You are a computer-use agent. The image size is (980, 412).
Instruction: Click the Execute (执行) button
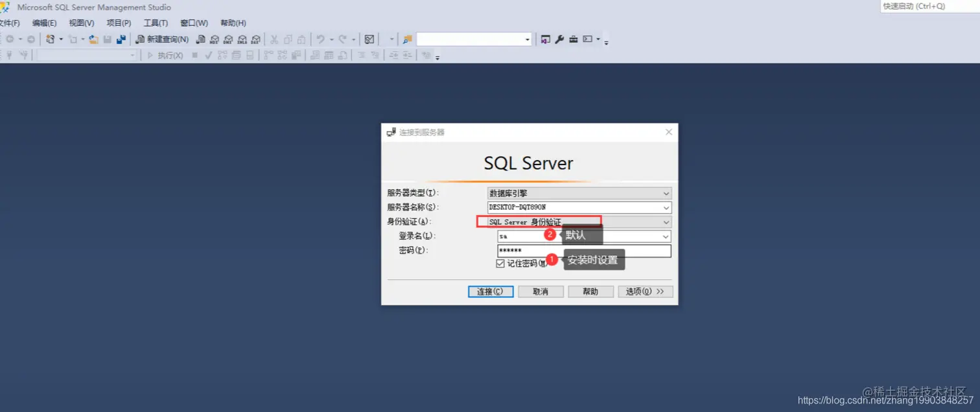pos(166,55)
